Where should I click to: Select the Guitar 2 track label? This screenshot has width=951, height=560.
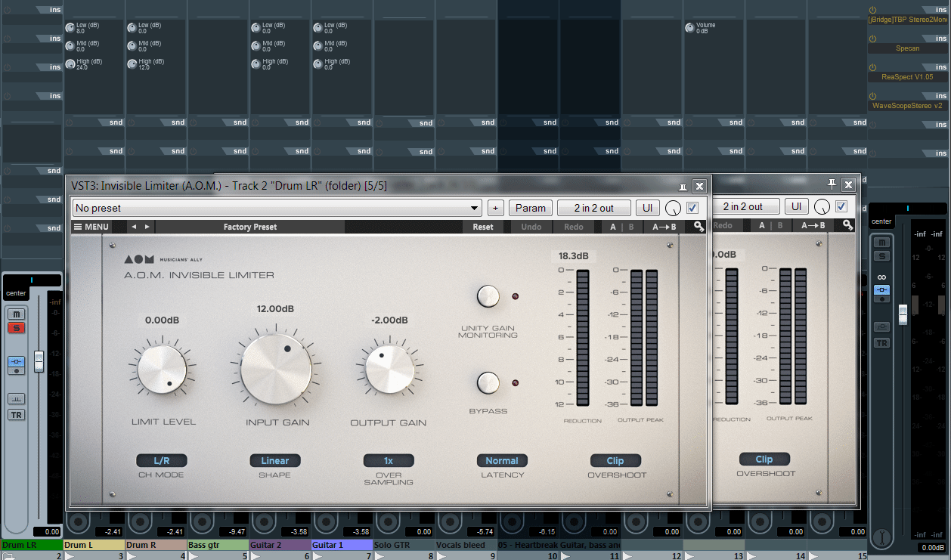tap(280, 544)
